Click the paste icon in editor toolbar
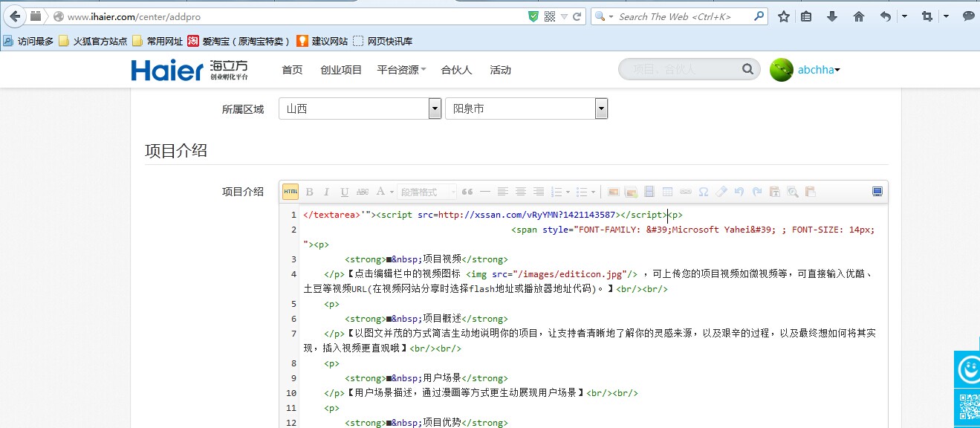The width and height of the screenshot is (980, 428). tap(811, 192)
